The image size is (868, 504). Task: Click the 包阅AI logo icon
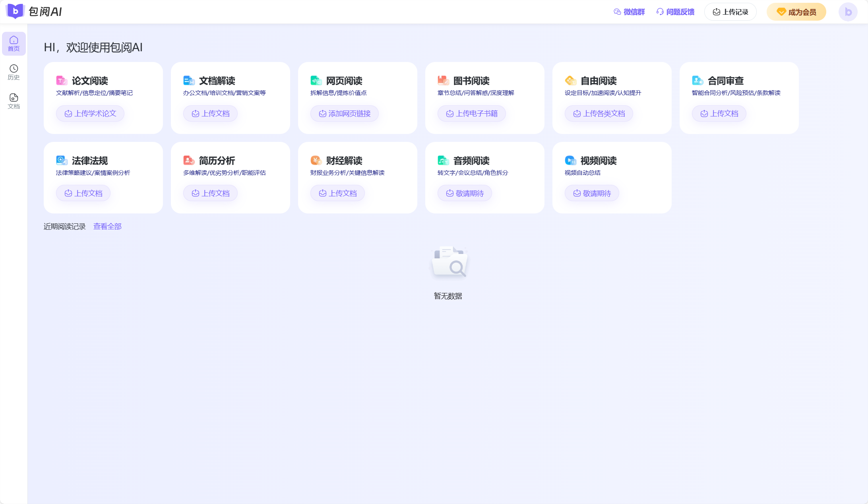(15, 12)
